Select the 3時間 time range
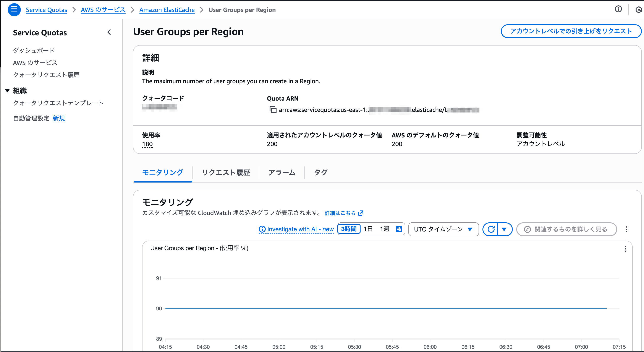This screenshot has width=644, height=352. tap(349, 229)
